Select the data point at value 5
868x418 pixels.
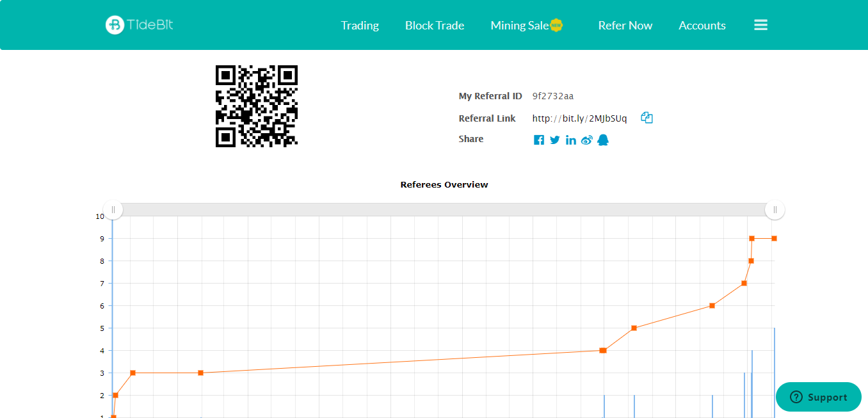pyautogui.click(x=634, y=328)
